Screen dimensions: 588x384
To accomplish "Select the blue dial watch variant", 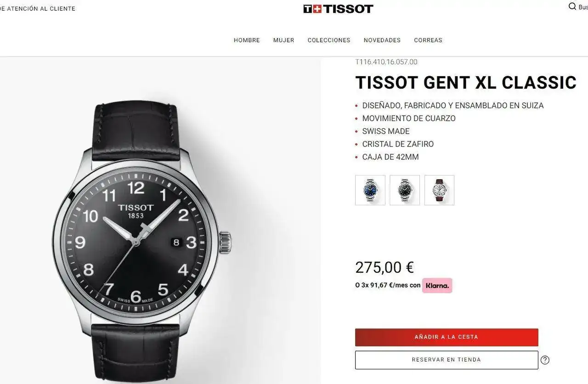I will click(x=370, y=190).
